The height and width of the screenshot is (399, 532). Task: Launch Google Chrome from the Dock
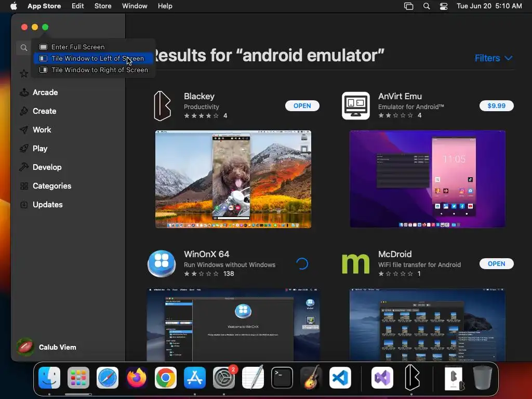coord(166,378)
